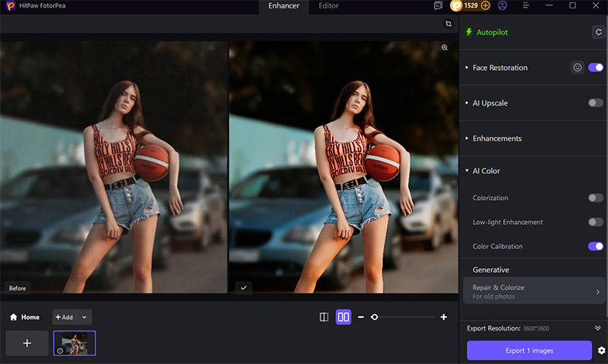Click the Home house icon
The height and width of the screenshot is (364, 608).
[x=13, y=317]
